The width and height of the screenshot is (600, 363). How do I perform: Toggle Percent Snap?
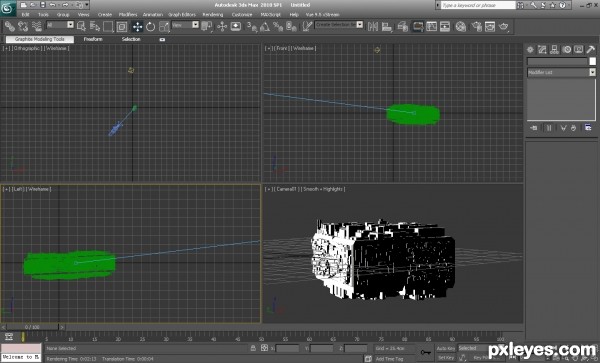point(278,26)
